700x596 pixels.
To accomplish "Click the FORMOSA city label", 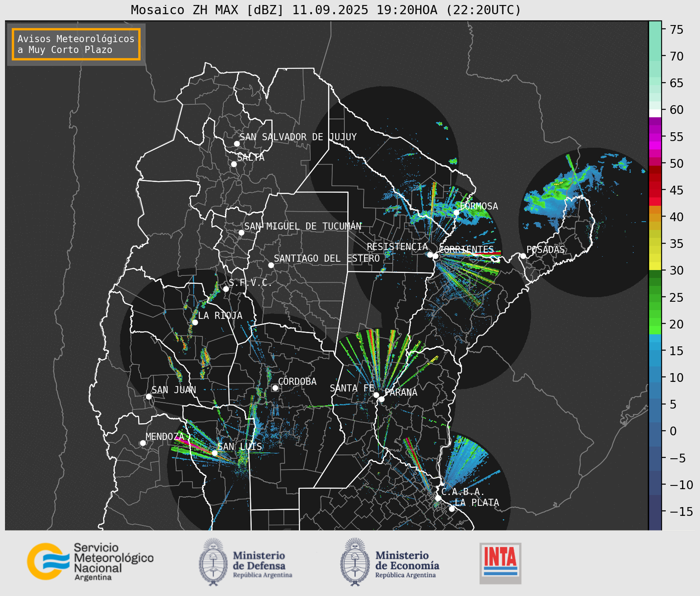I will click(479, 206).
